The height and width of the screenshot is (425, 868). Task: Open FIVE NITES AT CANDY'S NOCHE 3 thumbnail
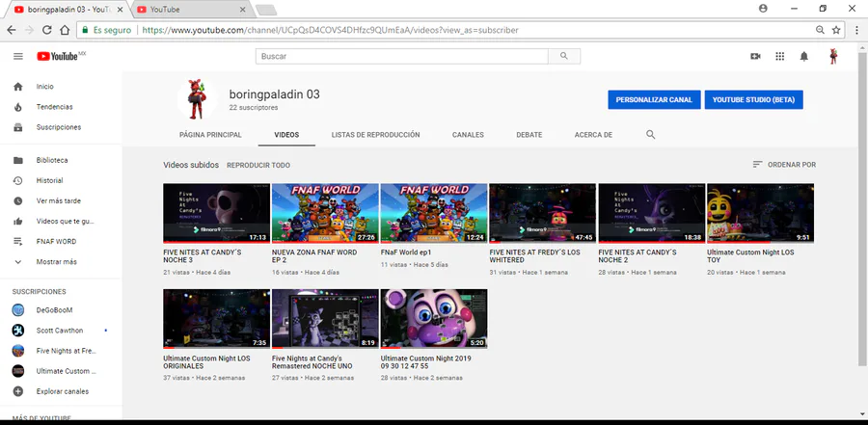coord(216,213)
